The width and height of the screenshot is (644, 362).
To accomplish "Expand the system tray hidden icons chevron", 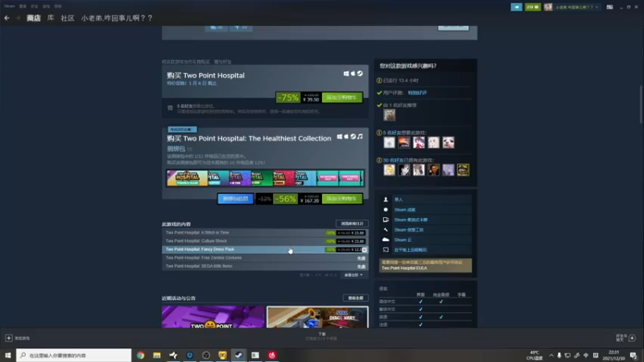I will [x=551, y=356].
